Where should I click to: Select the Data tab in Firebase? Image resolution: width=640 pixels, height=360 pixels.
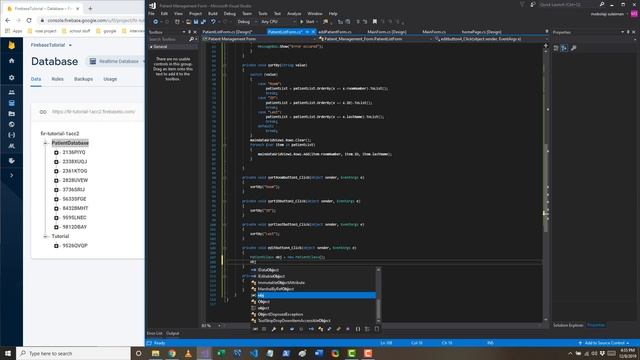coord(36,79)
